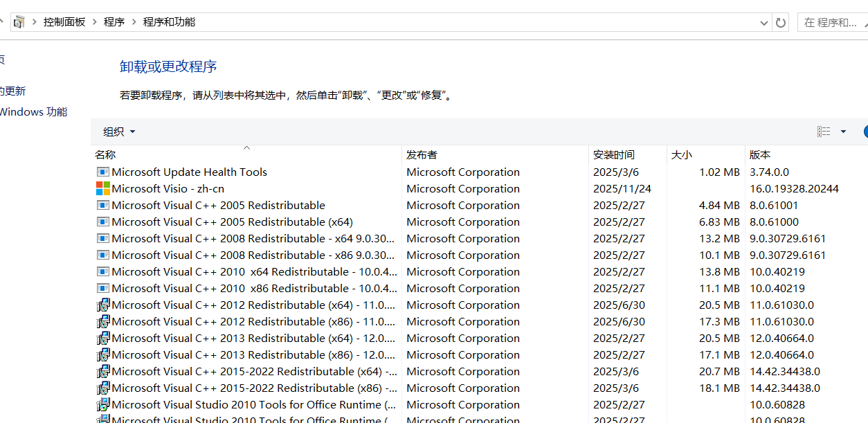Click the heading 卸载或更改程序
Image resolution: width=868 pixels, height=423 pixels.
[x=168, y=66]
